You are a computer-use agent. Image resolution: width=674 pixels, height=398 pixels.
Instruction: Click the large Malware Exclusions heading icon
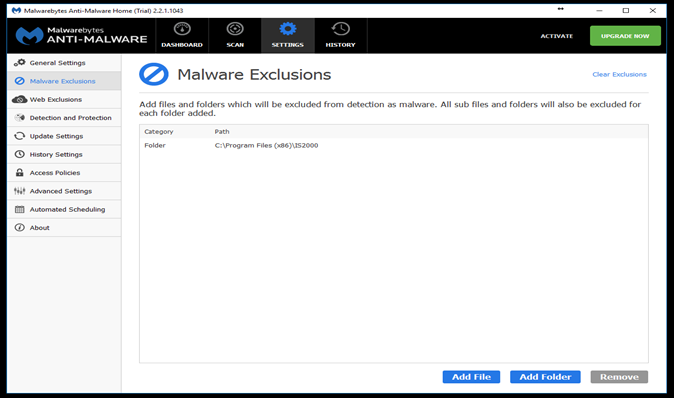click(153, 74)
